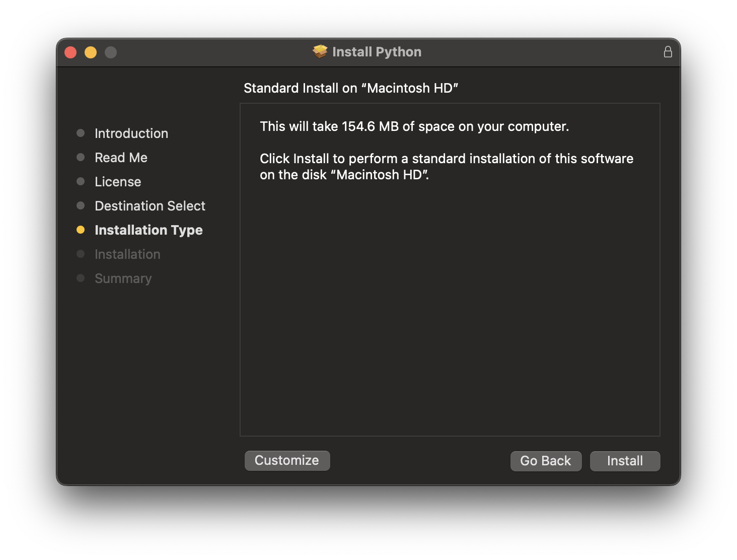The height and width of the screenshot is (560, 737).
Task: Click the lock icon in title bar
Action: [x=668, y=52]
